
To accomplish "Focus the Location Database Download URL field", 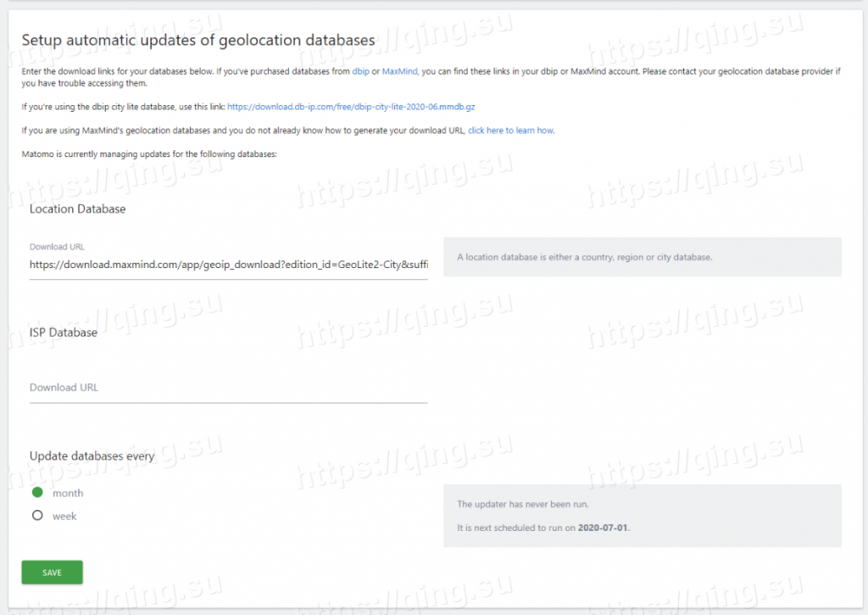I will pyautogui.click(x=228, y=265).
